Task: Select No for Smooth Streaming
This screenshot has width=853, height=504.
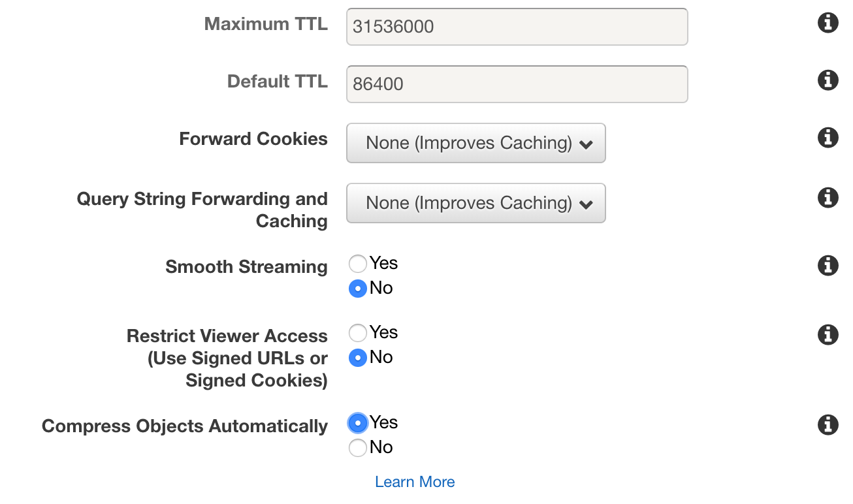Action: [x=357, y=289]
